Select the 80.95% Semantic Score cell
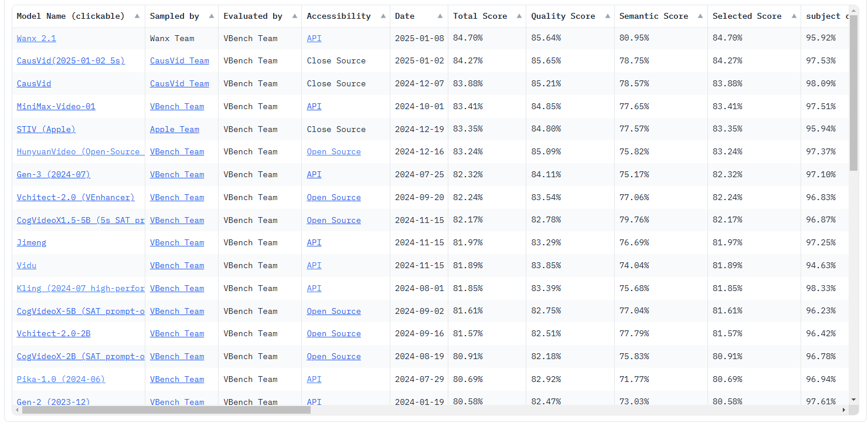Screen dimensions: 868x426 [x=661, y=38]
